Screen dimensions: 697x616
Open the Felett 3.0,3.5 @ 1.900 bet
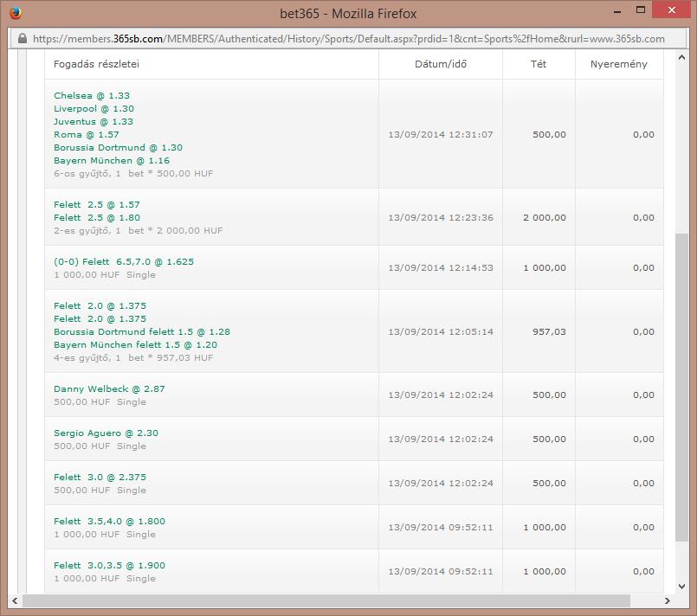[109, 565]
